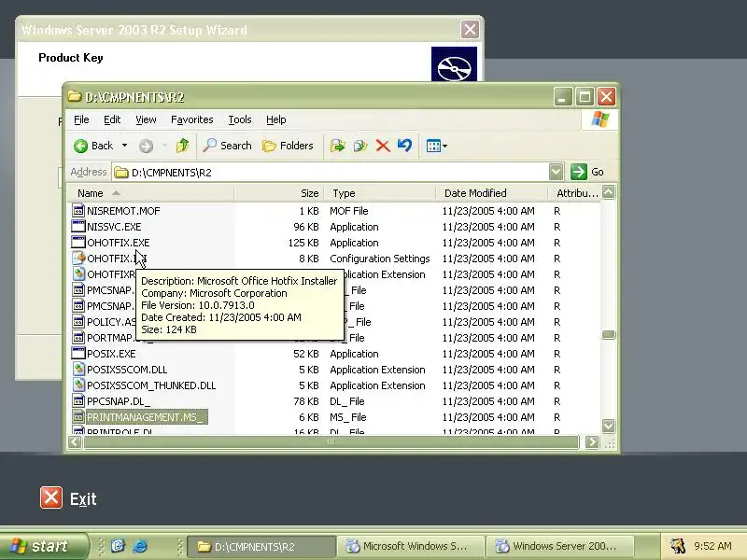The height and width of the screenshot is (560, 747).
Task: Switch to D:\CMPNENTS\R2 taskbar button
Action: (x=261, y=546)
